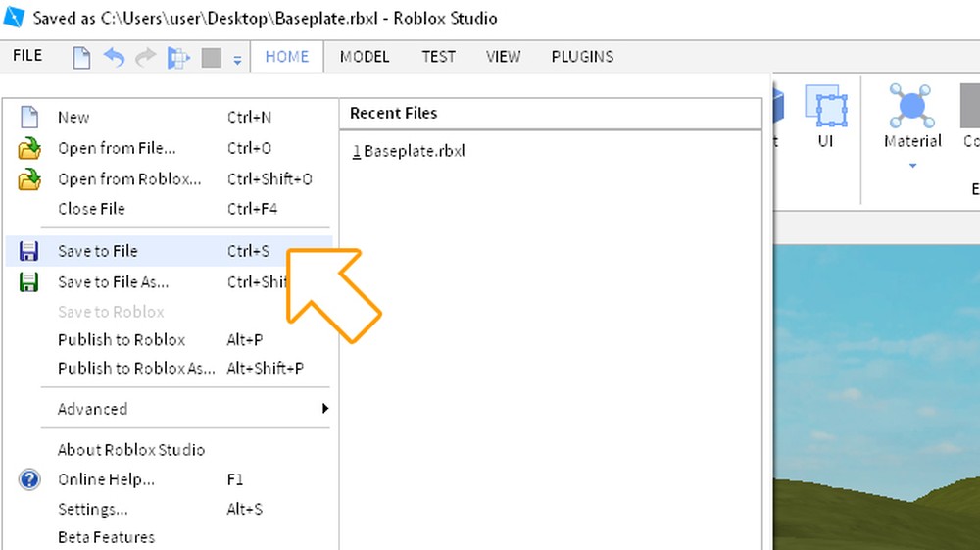
Task: Click the FILE menu button
Action: (x=27, y=56)
